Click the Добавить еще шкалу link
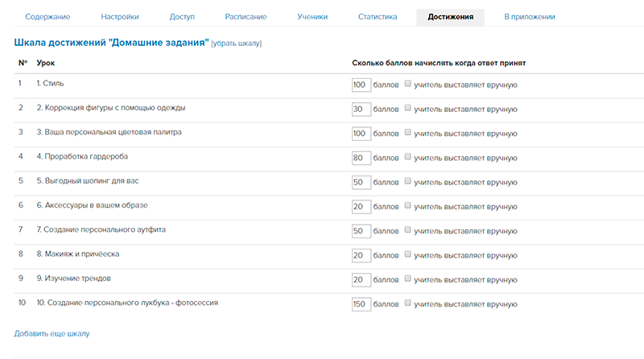The height and width of the screenshot is (359, 644). click(52, 333)
